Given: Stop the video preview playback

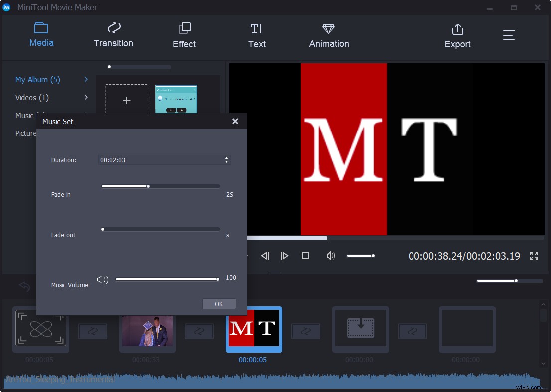Looking at the screenshot, I should click(305, 256).
